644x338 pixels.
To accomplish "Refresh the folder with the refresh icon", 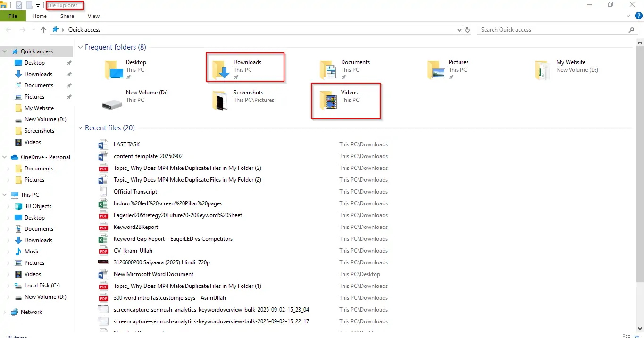I will pyautogui.click(x=467, y=29).
